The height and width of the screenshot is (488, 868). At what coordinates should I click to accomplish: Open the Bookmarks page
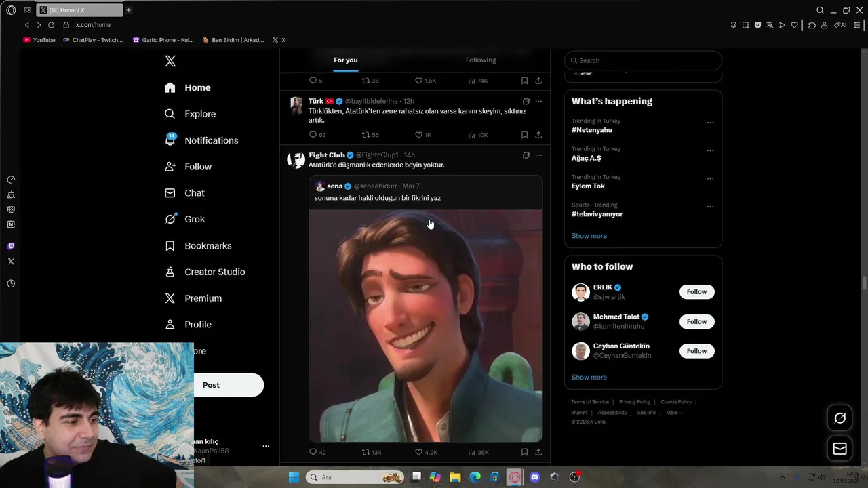tap(198, 245)
